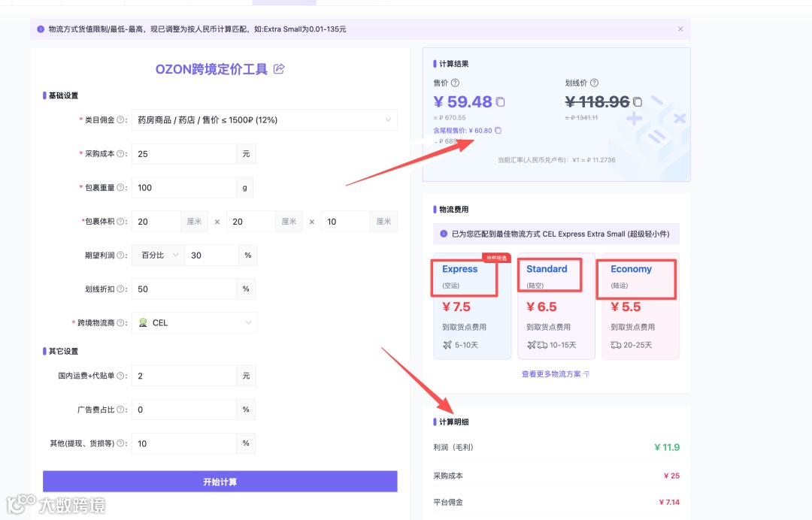Click info icon in best logistics match notice
This screenshot has width=812, height=520.
pos(444,234)
